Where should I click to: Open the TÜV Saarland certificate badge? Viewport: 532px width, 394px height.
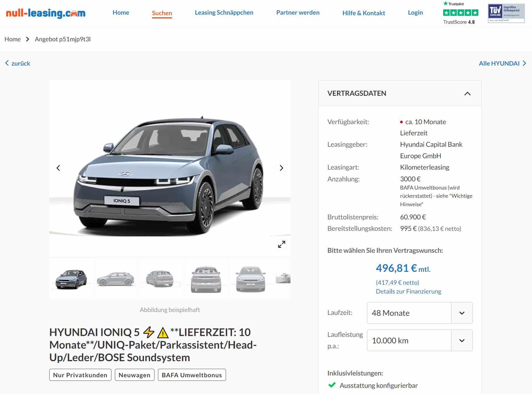506,13
